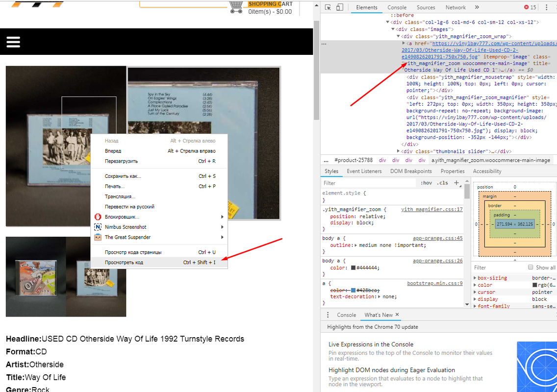Click the plus icon to add new style rule

[456, 183]
